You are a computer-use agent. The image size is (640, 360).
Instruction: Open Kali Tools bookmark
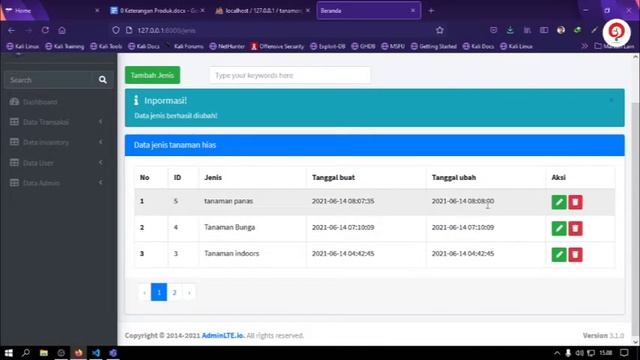[x=106, y=46]
